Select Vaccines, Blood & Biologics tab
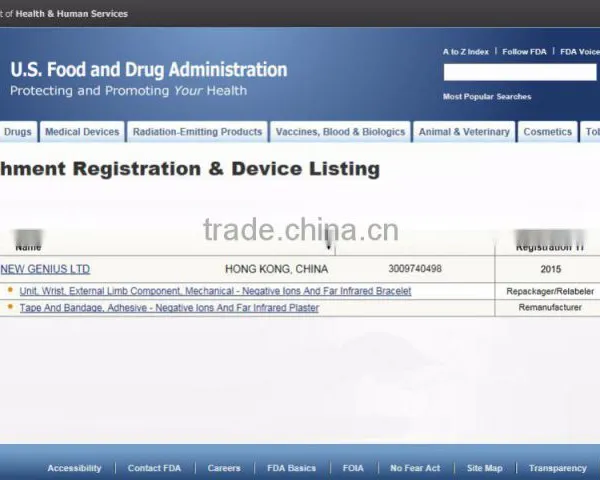Screen dimensions: 600x480 pos(340,132)
